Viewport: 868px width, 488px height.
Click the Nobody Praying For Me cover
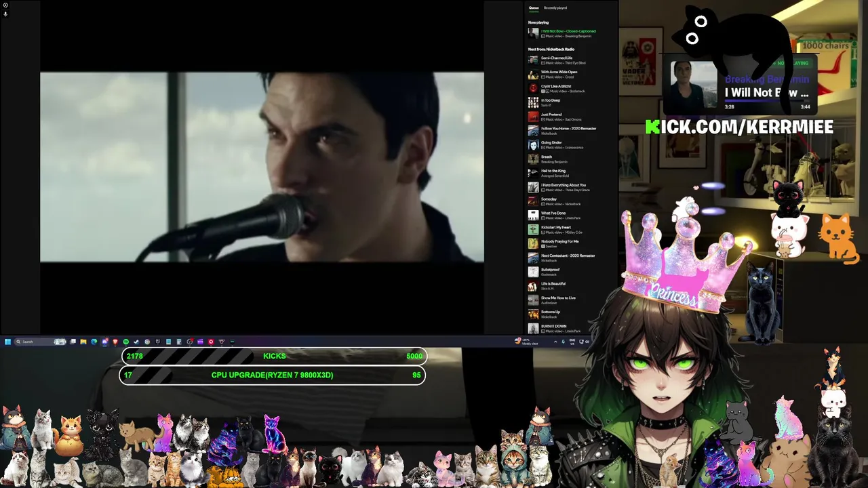point(534,243)
